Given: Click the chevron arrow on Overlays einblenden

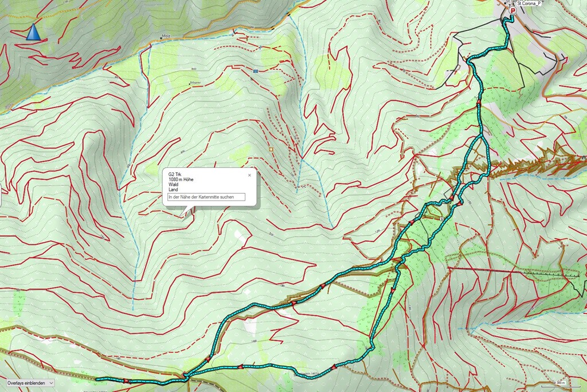Looking at the screenshot, I should click(51, 382).
